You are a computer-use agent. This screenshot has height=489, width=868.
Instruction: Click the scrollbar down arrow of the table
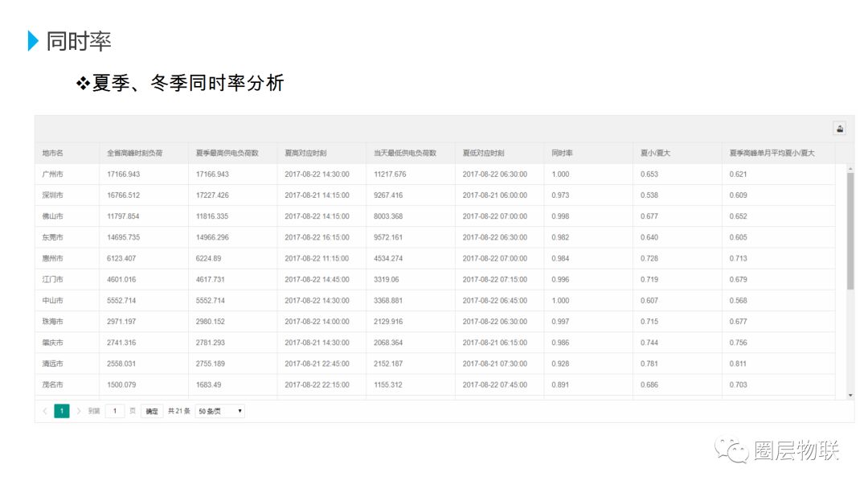click(x=850, y=396)
